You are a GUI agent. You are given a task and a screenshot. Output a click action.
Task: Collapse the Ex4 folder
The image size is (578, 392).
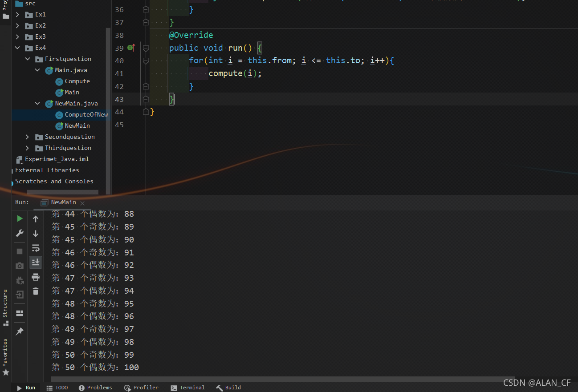coord(17,48)
